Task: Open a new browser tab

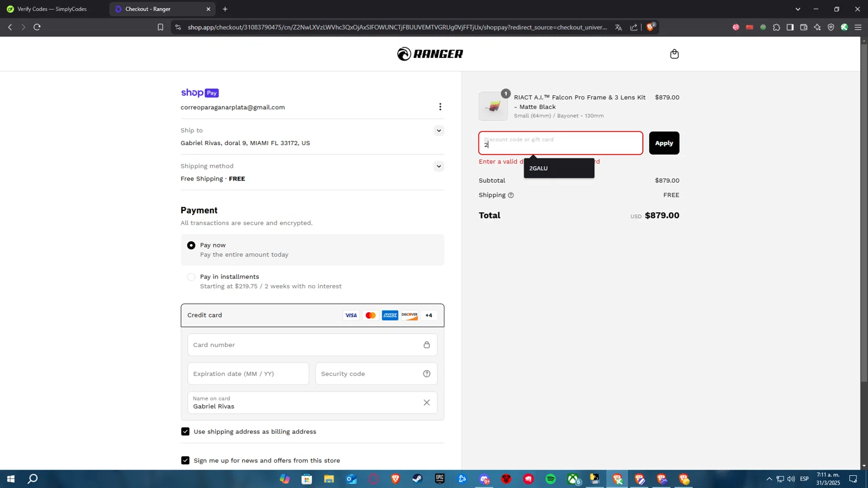Action: coord(225,9)
